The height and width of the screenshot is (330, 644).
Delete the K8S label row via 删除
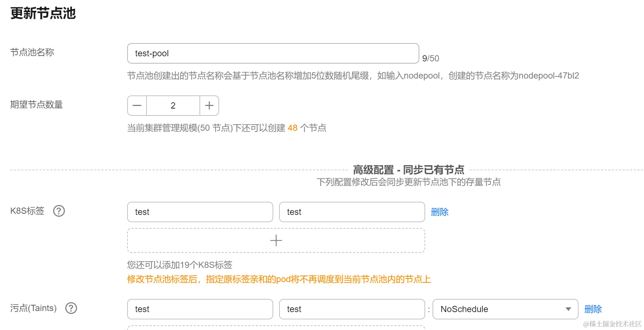click(439, 212)
